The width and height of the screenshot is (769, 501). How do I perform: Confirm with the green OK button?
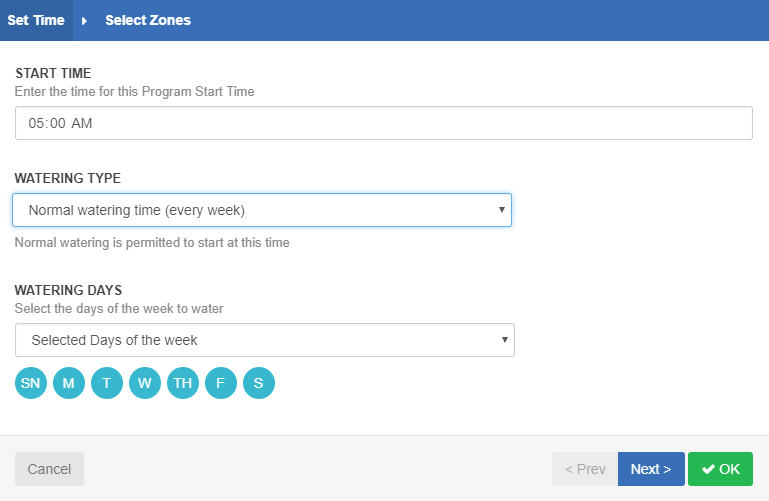tap(720, 469)
